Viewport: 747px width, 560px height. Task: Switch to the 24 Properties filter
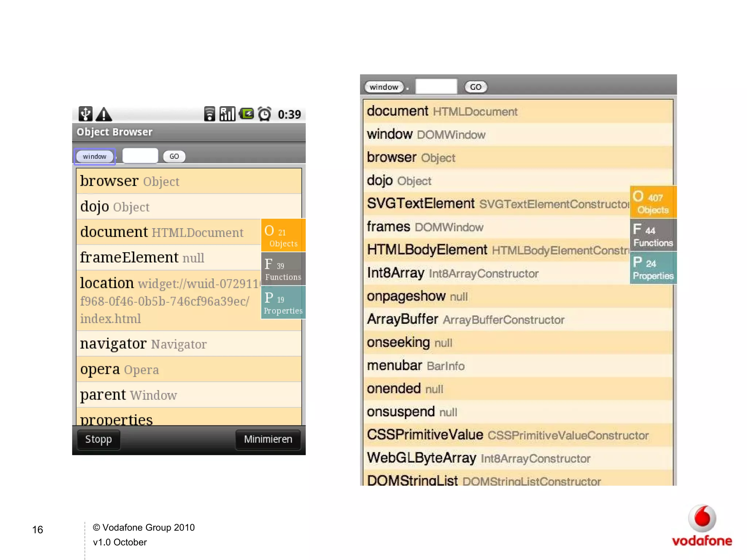pos(653,268)
